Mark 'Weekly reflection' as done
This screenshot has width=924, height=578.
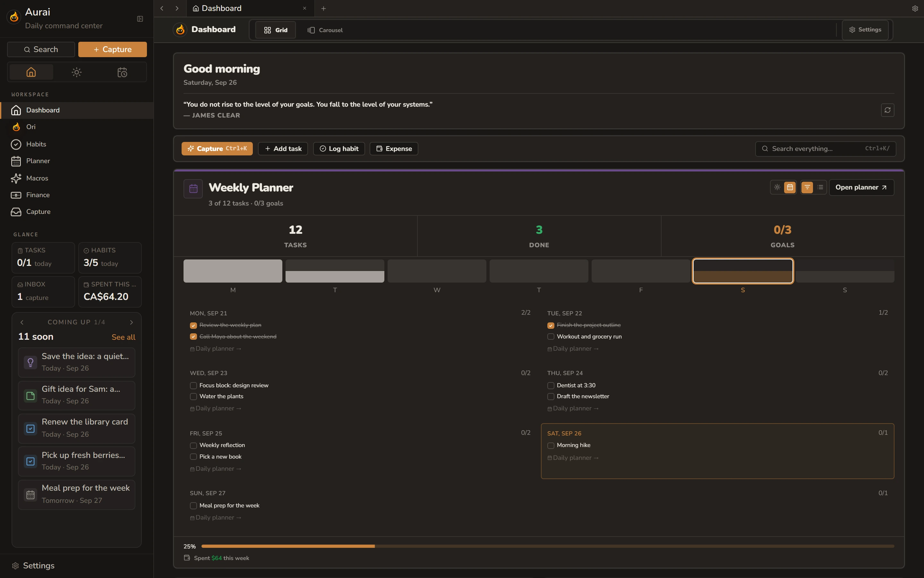click(193, 445)
